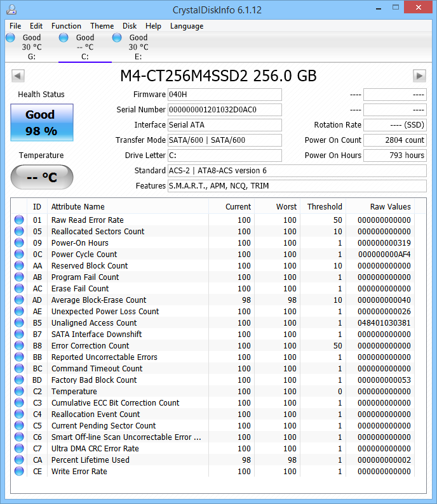Click the Good 98 % health status button
Image resolution: width=437 pixels, height=504 pixels.
[42, 123]
